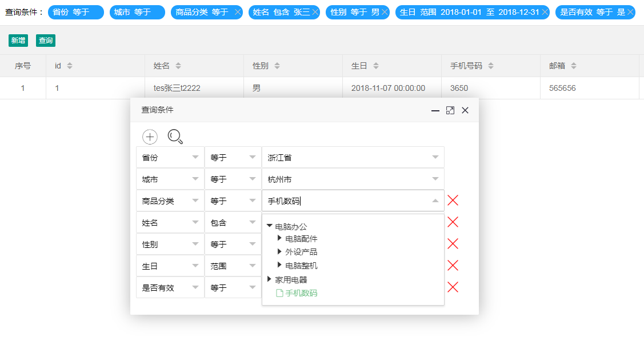
Task: Maximize the 查询条件 dialog
Action: pyautogui.click(x=450, y=110)
